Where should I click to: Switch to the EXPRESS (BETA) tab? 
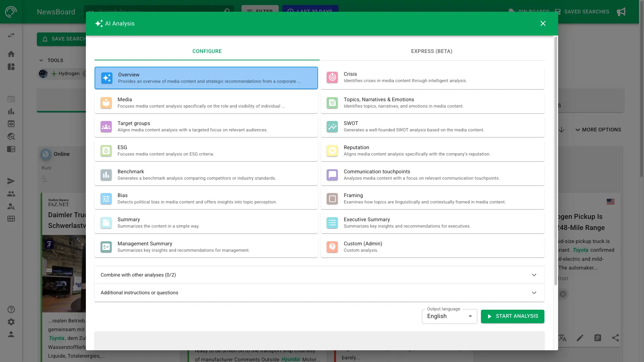pos(432,51)
